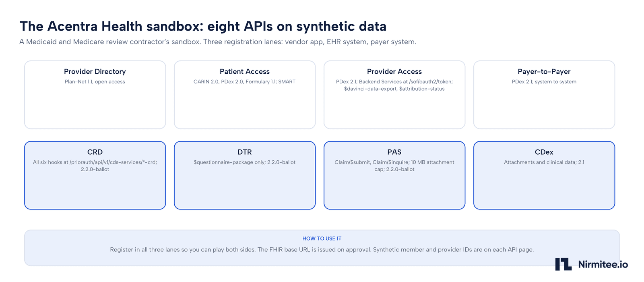The height and width of the screenshot is (282, 644).
Task: Click '$questionnaire-package only; 2.2.0-ballot' text
Action: pos(245,162)
